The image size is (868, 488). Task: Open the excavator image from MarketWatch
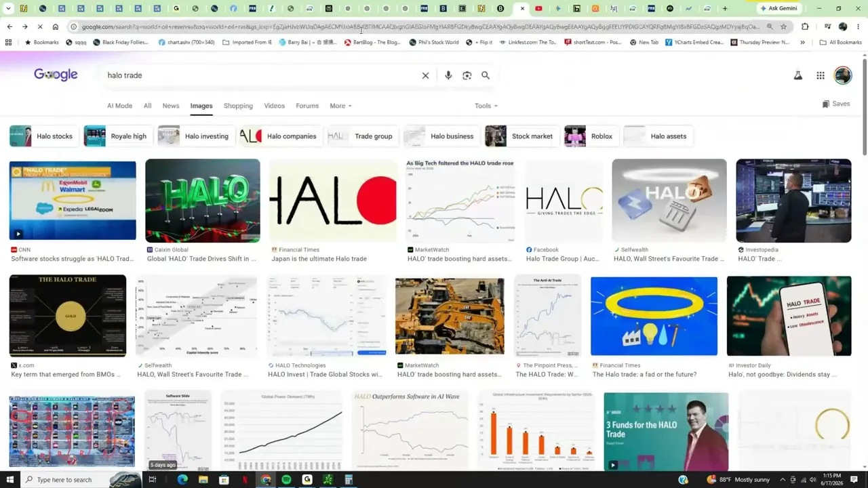[x=450, y=316]
